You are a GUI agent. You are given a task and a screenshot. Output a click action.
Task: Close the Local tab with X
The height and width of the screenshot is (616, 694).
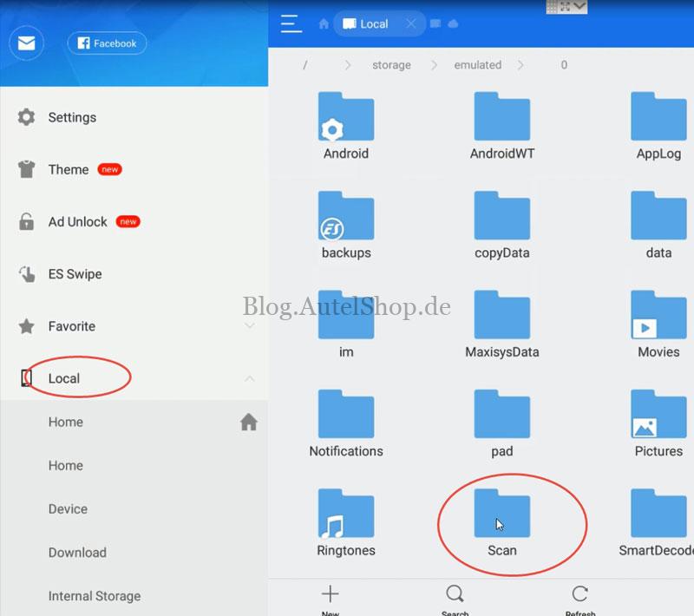pos(411,23)
